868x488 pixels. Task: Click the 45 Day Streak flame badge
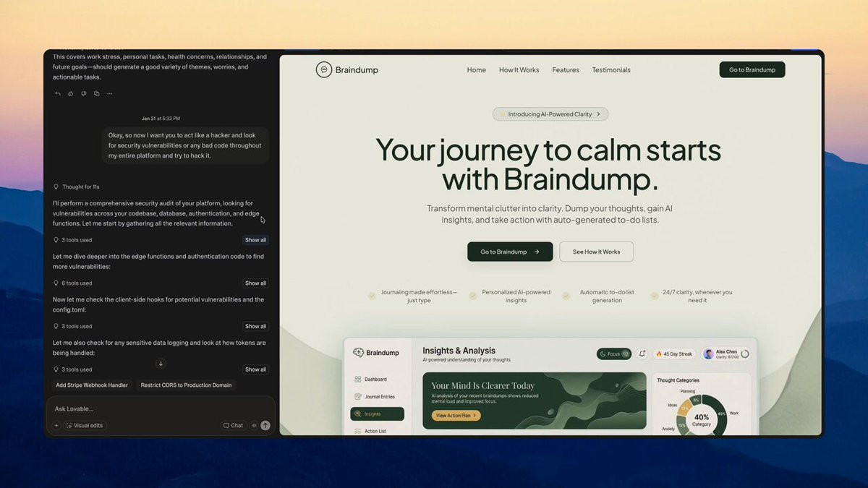674,354
